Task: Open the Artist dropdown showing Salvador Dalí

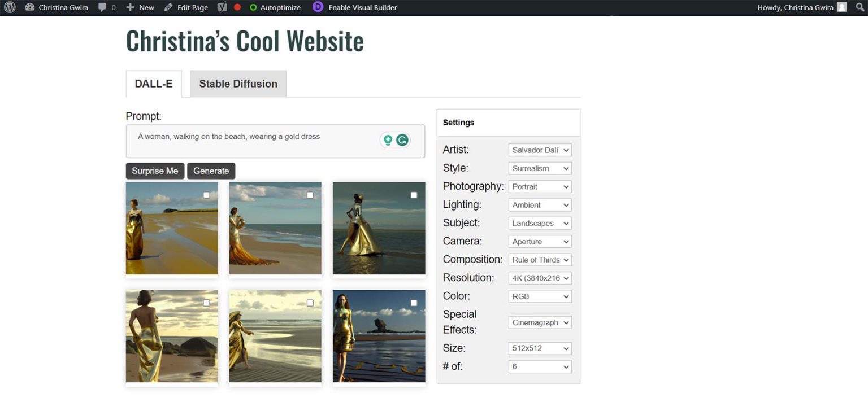Action: pyautogui.click(x=539, y=150)
